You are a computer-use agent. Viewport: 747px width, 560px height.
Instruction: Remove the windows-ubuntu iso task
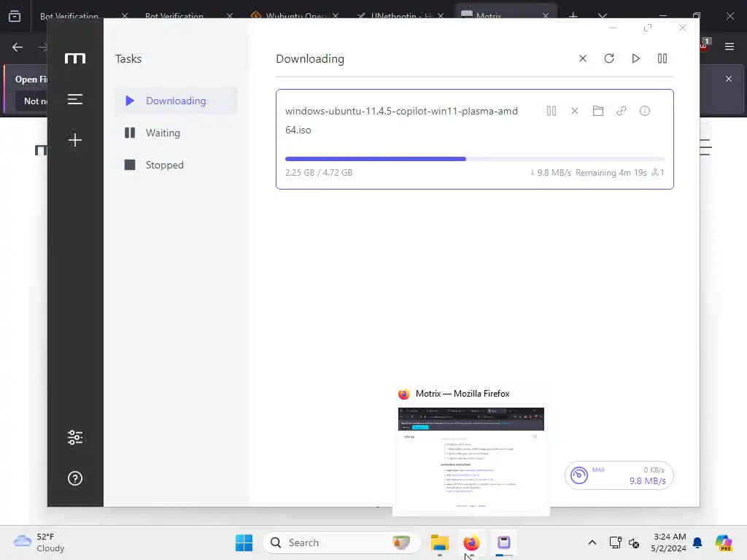[575, 111]
